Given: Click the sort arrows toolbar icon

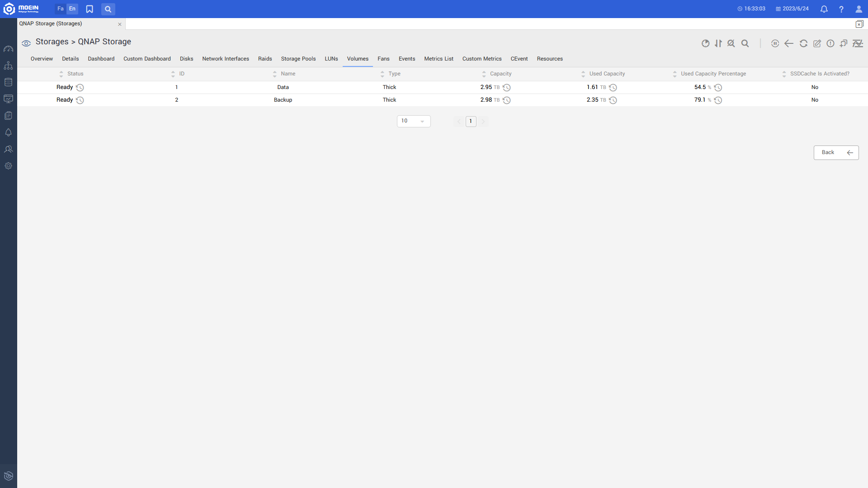Looking at the screenshot, I should (x=718, y=43).
